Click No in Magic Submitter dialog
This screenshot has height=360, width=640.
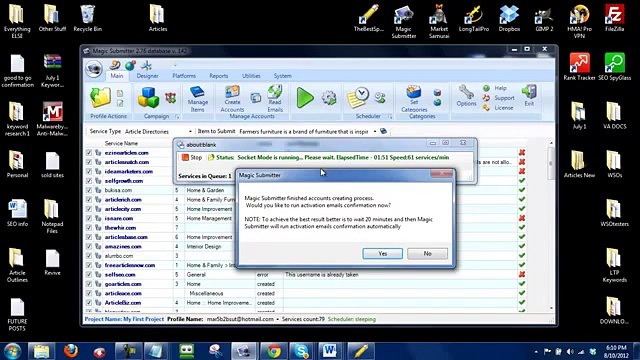pos(427,253)
